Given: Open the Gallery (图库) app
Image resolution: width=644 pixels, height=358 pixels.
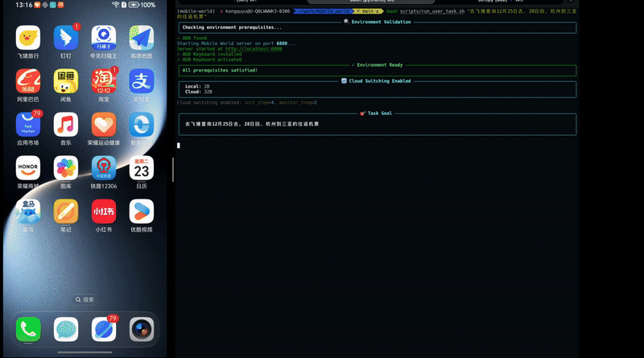Looking at the screenshot, I should coord(66,168).
